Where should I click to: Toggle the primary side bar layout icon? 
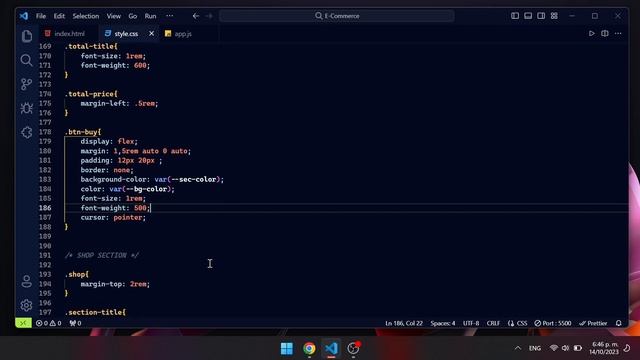coord(515,16)
